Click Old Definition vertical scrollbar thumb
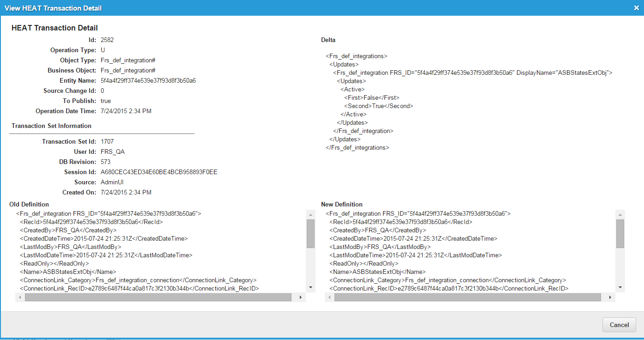Viewport: 644px width, 340px height. pyautogui.click(x=310, y=234)
